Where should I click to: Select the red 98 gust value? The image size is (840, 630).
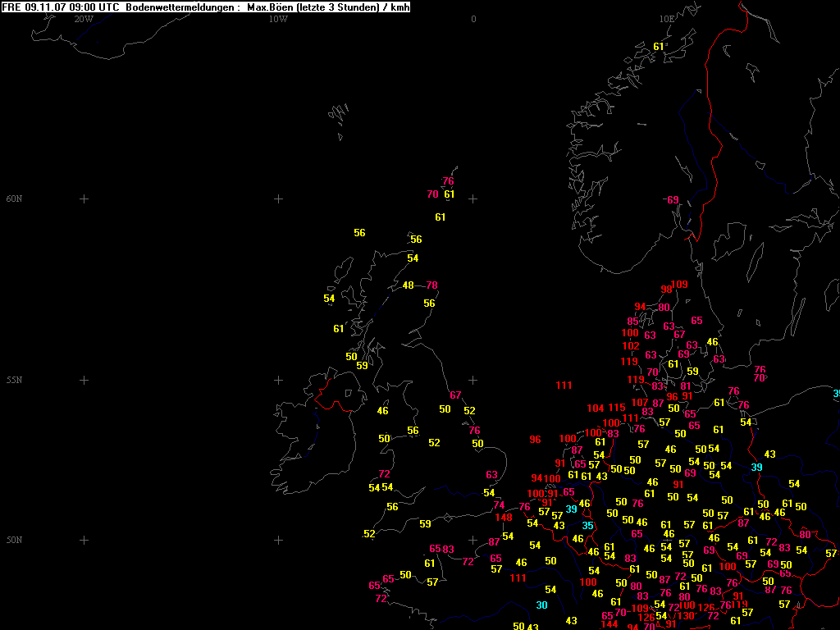pos(666,290)
